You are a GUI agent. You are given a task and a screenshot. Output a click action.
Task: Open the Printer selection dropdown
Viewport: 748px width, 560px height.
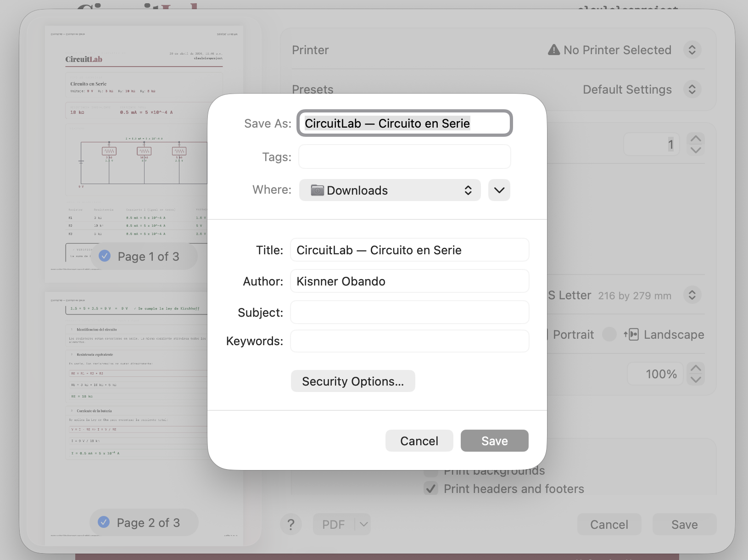[x=692, y=50]
